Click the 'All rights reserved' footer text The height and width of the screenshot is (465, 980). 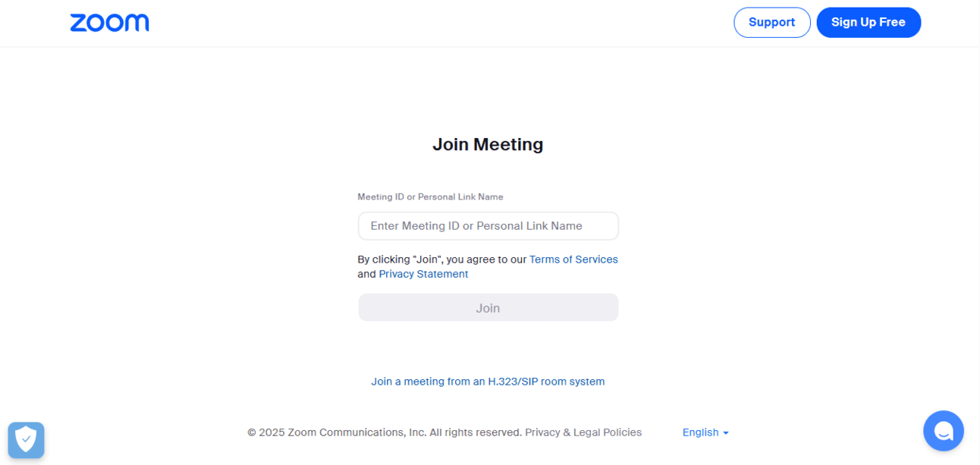point(476,432)
